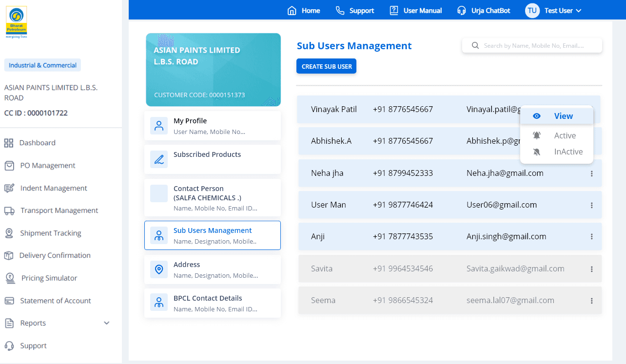Screen dimensions: 626x364
Task: Click phone number +91 9877746424
Action: point(403,205)
